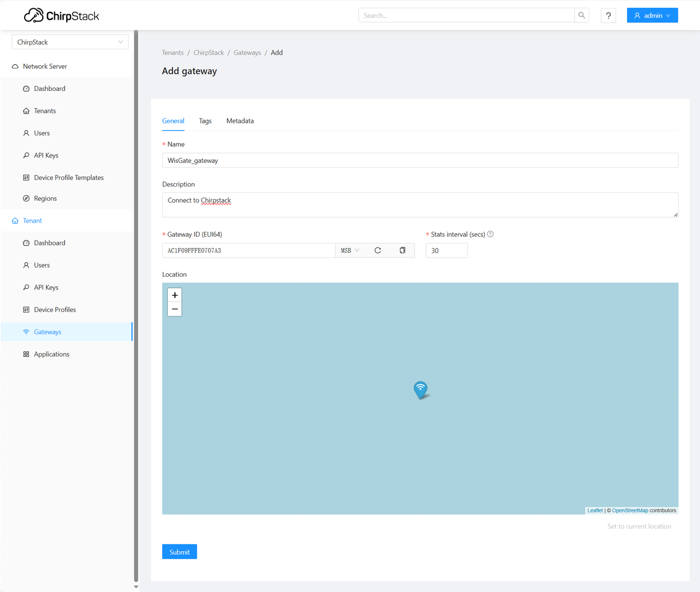Open the MSB byte order dropdown
The image size is (700, 592).
pos(350,251)
